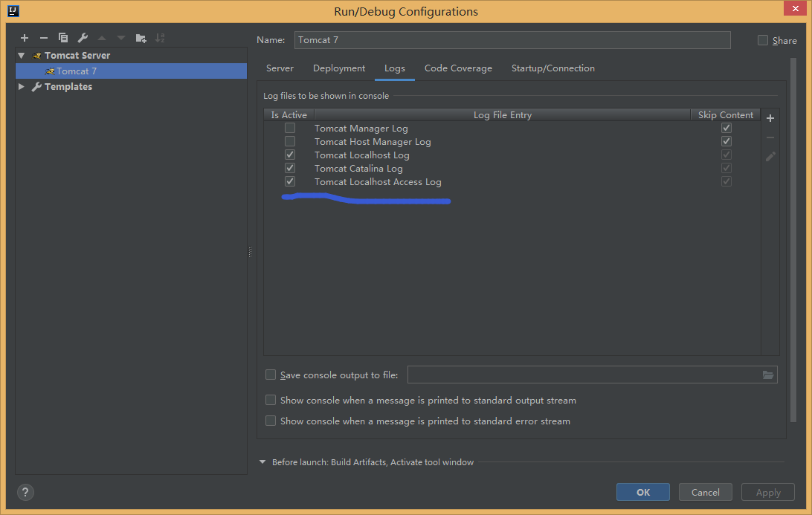
Task: Add new configuration with plus icon
Action: [25, 38]
